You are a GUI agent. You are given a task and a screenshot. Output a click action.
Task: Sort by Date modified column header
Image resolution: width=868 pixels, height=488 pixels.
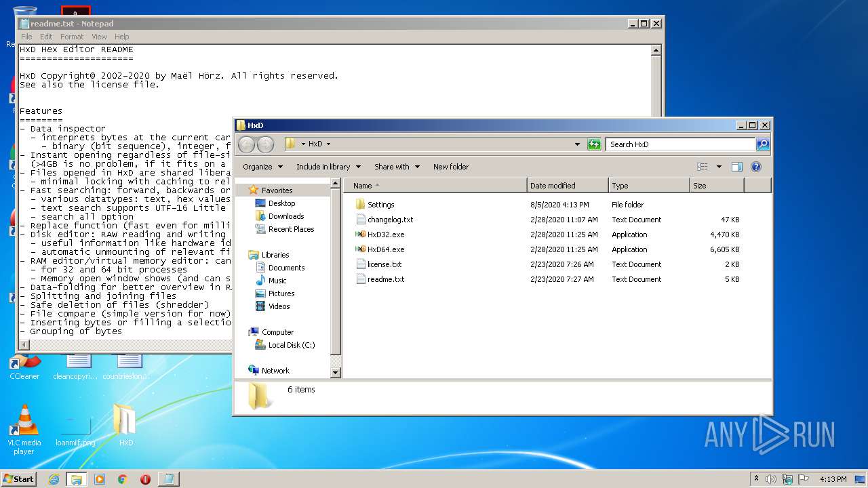point(568,186)
